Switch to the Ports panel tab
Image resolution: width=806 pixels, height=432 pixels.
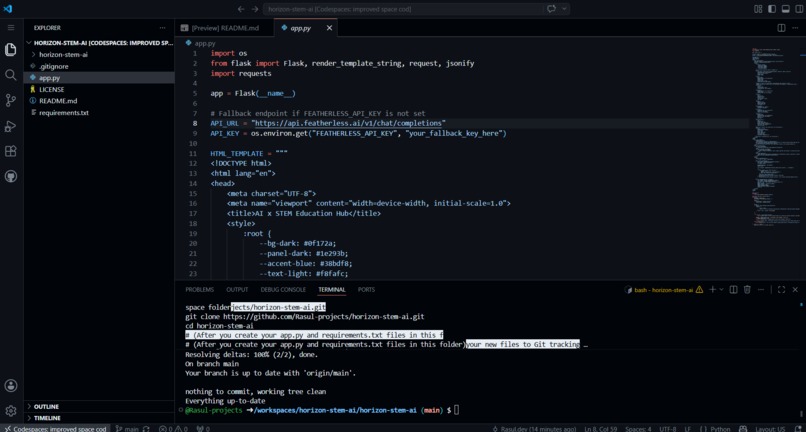[x=367, y=290]
